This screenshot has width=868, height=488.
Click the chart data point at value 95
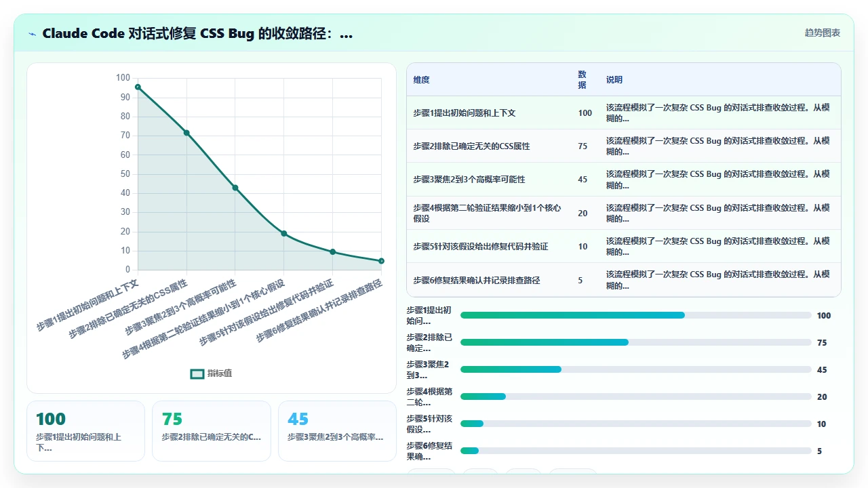click(138, 87)
